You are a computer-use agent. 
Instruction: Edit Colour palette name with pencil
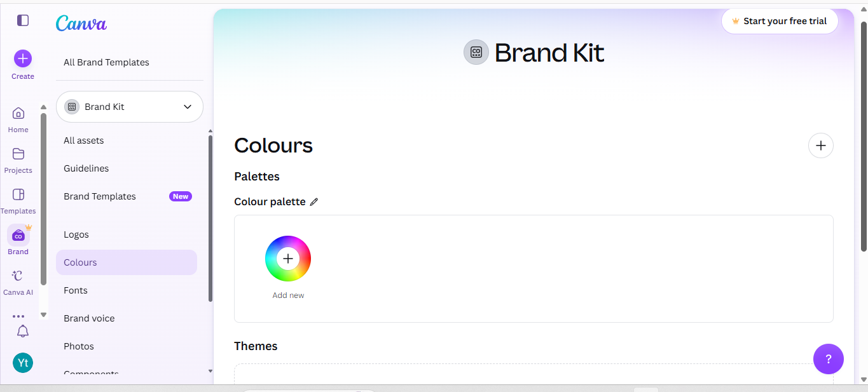[313, 201]
